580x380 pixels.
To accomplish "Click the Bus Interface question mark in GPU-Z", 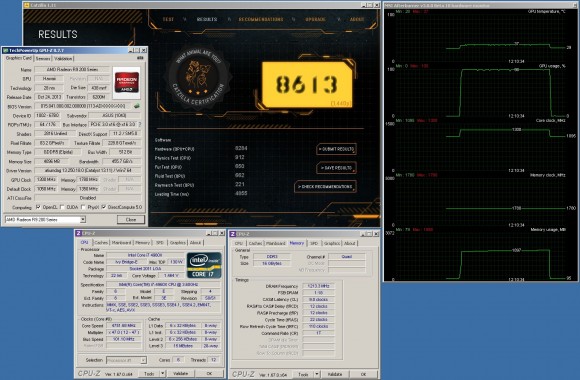I will point(140,124).
